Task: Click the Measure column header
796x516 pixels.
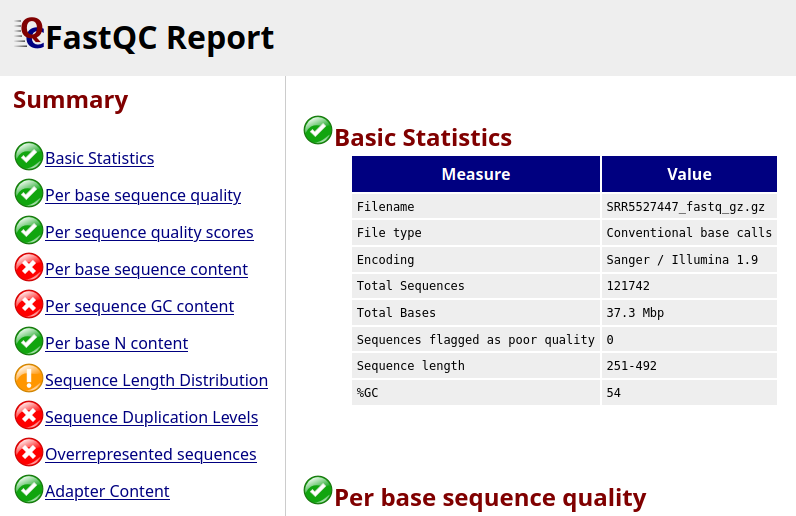Action: pos(476,174)
